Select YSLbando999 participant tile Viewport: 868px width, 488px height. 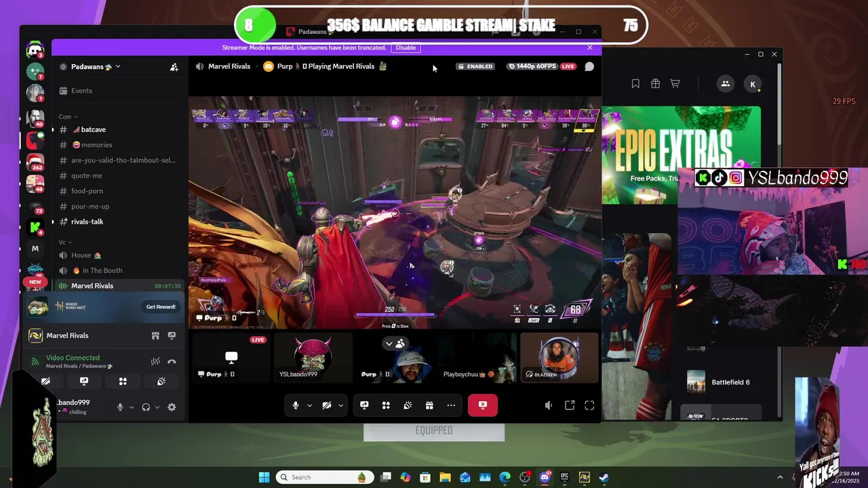(313, 357)
